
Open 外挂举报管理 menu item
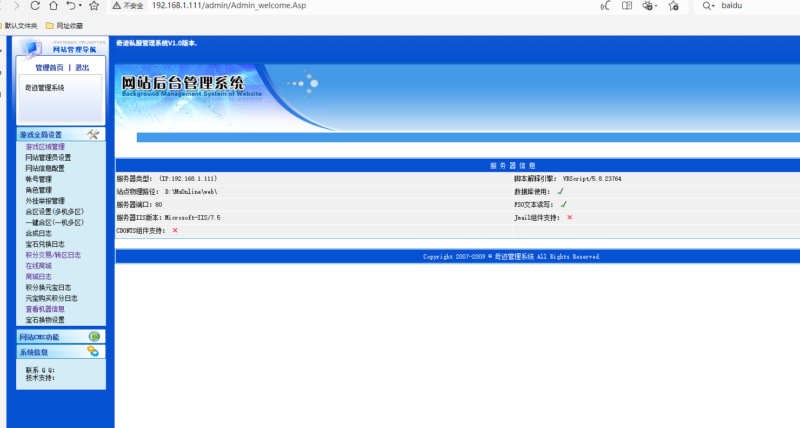(x=45, y=201)
